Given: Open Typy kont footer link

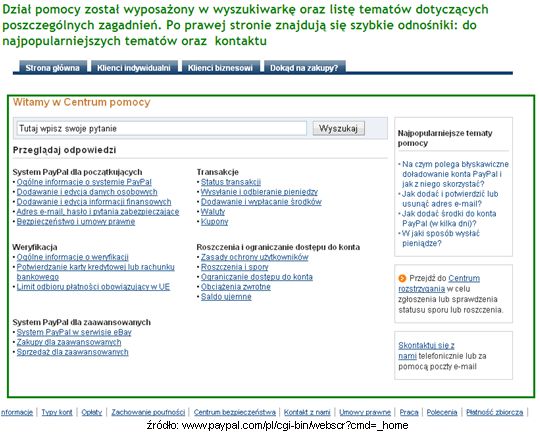Looking at the screenshot, I should point(57,412).
